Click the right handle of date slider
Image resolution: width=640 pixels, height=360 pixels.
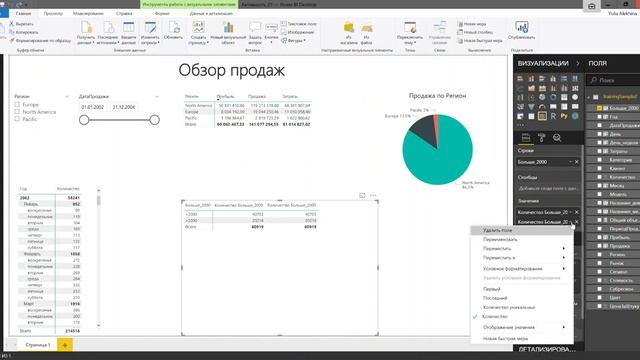(154, 120)
